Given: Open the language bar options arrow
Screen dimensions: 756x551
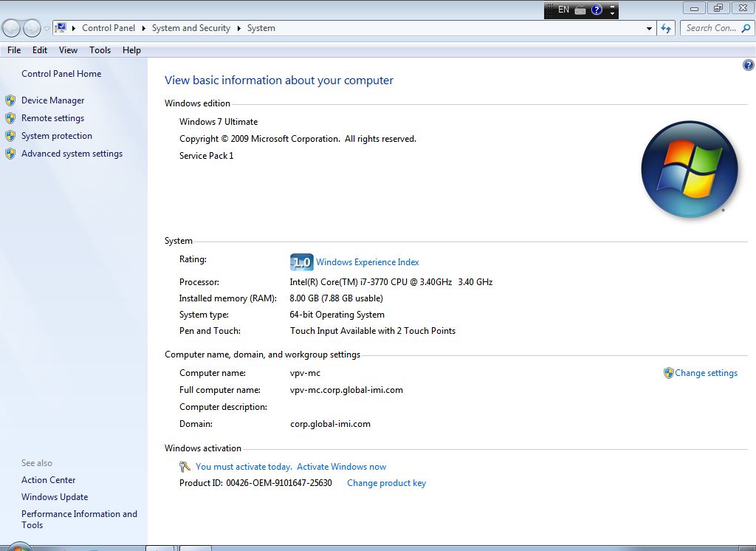Looking at the screenshot, I should point(612,13).
